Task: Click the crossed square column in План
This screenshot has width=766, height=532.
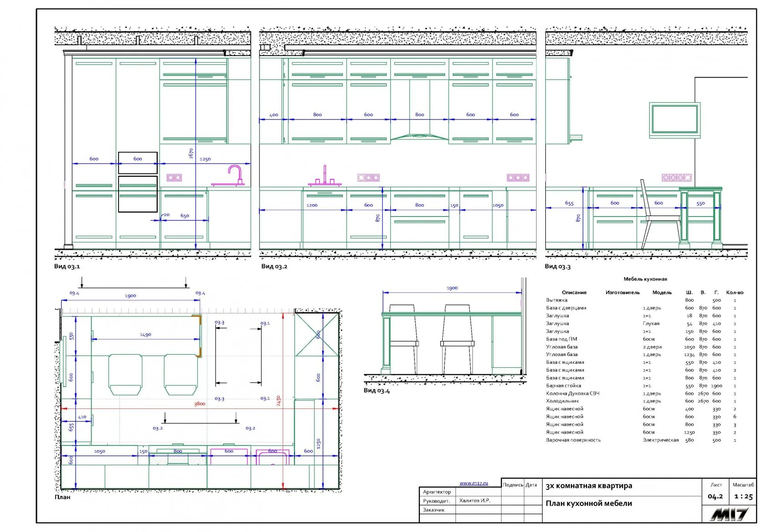Action: [x=317, y=334]
